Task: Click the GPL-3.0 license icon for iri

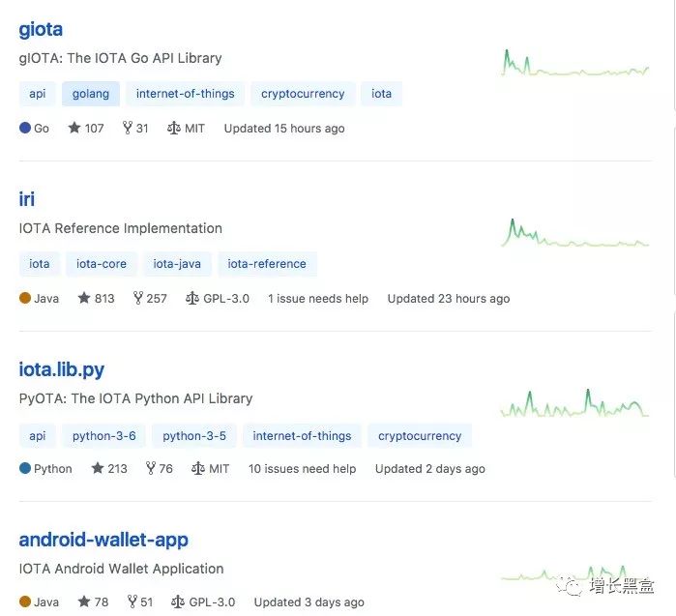Action: tap(192, 298)
